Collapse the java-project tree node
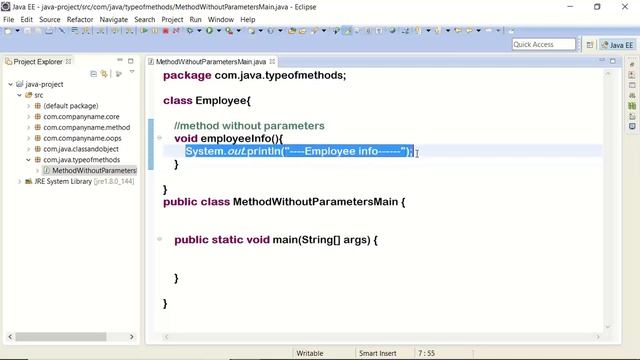The height and width of the screenshot is (360, 640). coord(11,84)
